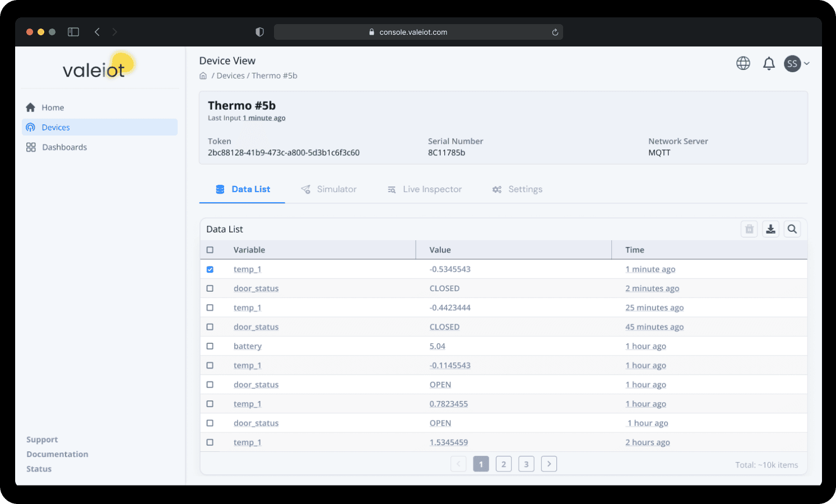
Task: Toggle the select-all checkbox in header
Action: [210, 250]
